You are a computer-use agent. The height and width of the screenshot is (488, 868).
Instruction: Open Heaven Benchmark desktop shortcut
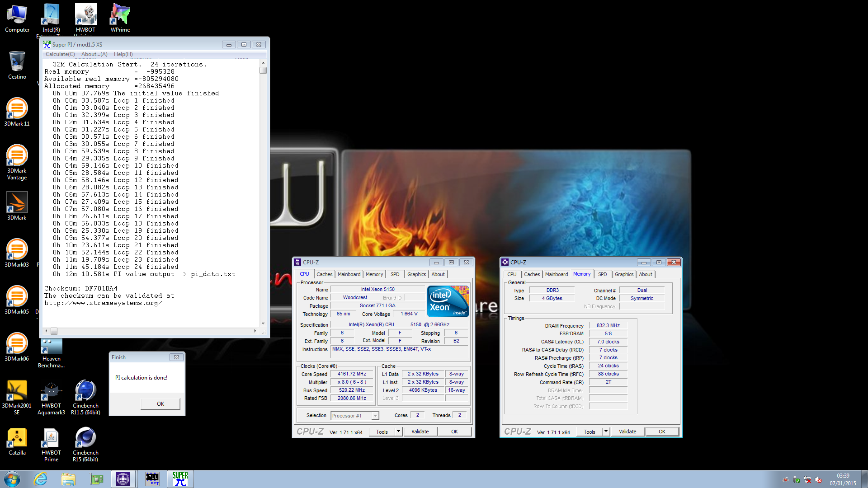51,353
